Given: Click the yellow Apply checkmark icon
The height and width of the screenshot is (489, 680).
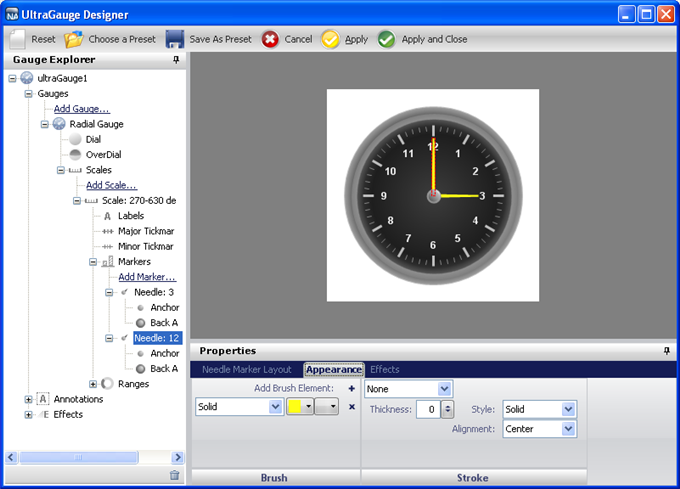Looking at the screenshot, I should coord(330,39).
